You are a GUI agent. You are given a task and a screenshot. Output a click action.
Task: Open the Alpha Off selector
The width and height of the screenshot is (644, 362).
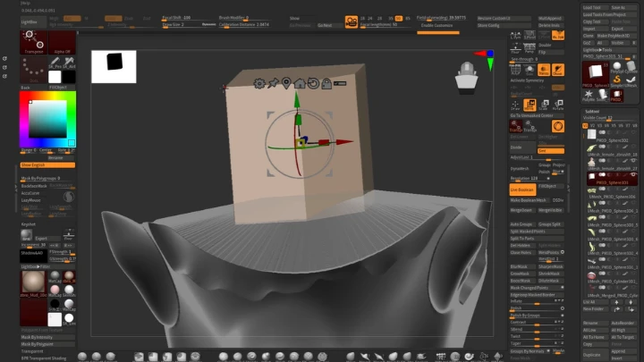[62, 42]
